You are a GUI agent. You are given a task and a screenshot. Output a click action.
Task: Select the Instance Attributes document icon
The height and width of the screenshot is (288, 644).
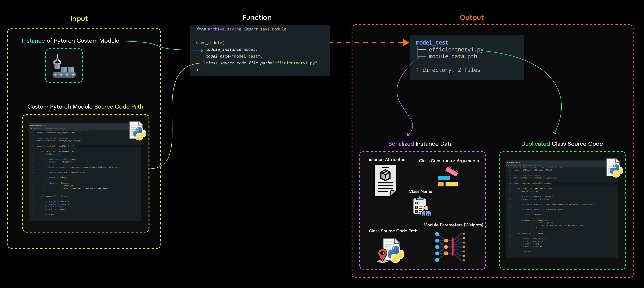(x=385, y=181)
